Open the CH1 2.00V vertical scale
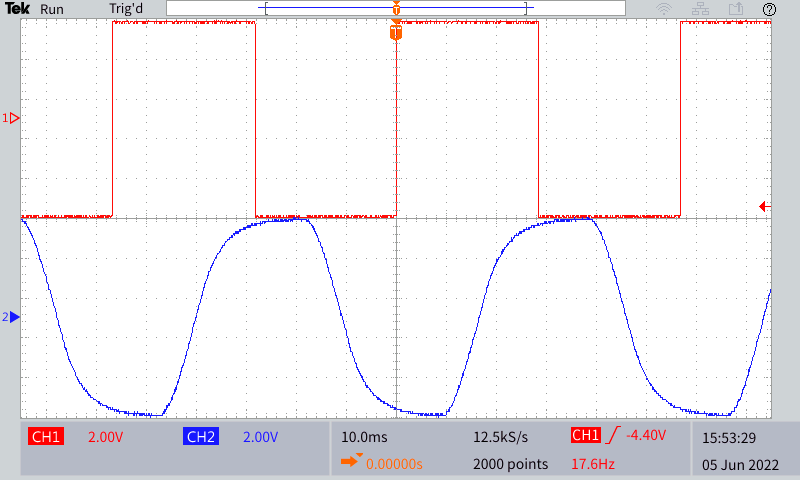This screenshot has width=800, height=480. coord(106,437)
